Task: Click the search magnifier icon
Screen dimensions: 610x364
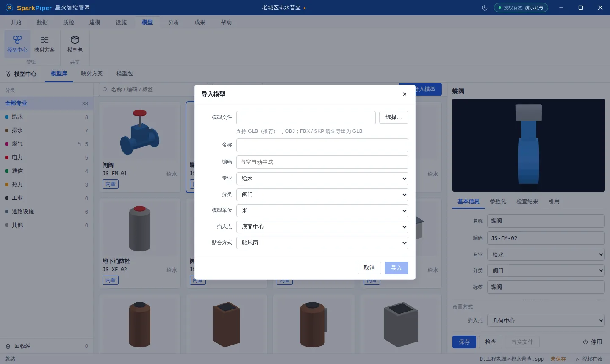Action: [105, 89]
